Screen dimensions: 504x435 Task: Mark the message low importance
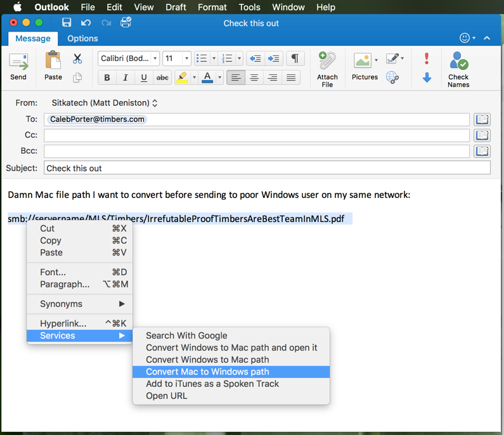pos(427,77)
